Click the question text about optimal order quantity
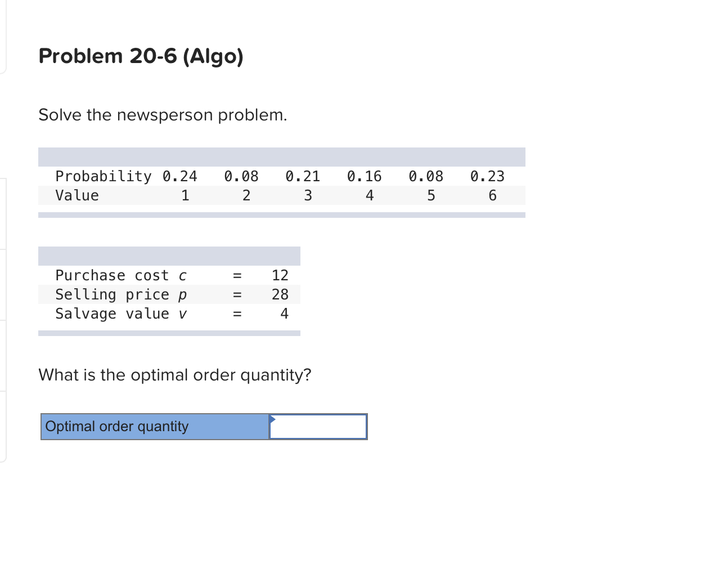The height and width of the screenshot is (573, 728). [x=175, y=375]
